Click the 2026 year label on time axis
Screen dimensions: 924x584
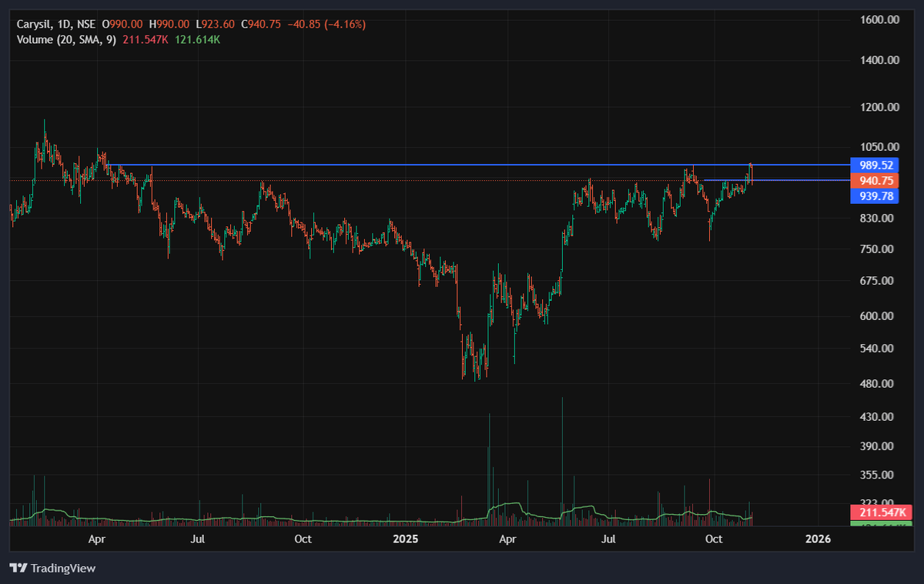[x=819, y=539]
